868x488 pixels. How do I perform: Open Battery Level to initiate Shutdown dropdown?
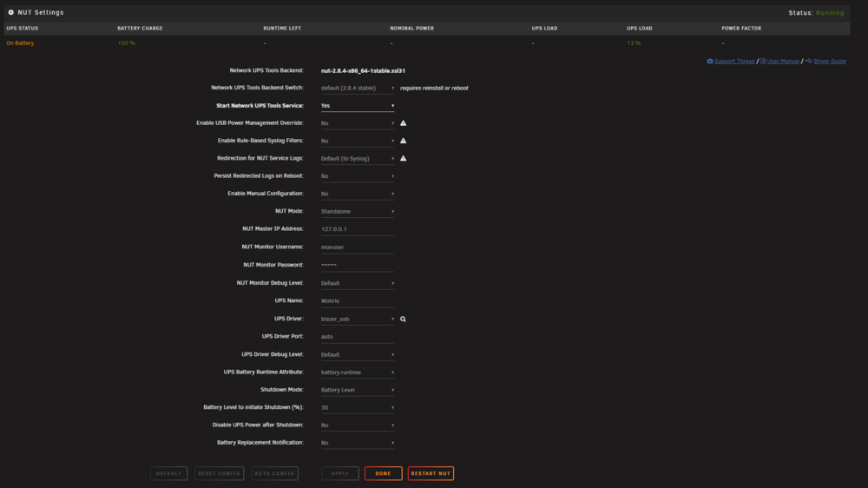[358, 408]
